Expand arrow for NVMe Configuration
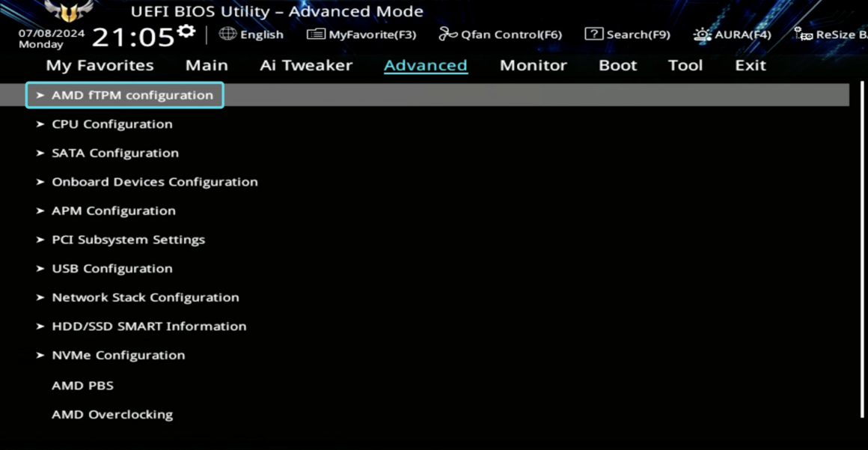Viewport: 868px width, 450px height. [x=40, y=355]
